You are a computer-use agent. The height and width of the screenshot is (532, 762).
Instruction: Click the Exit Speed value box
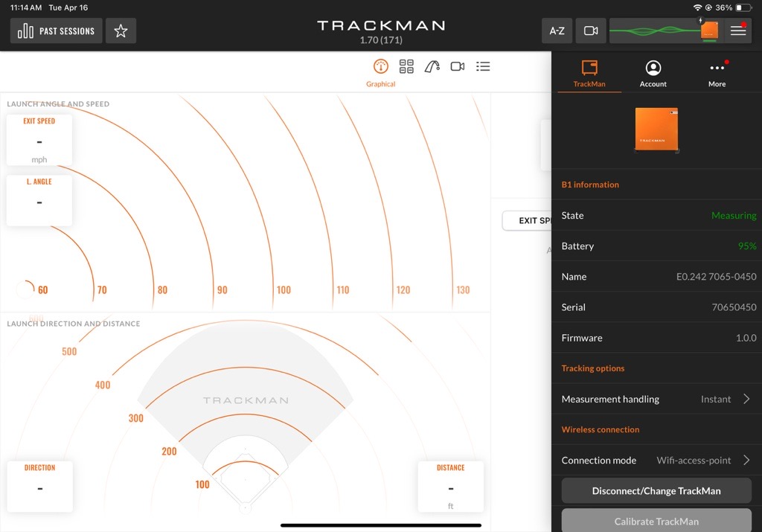tap(39, 140)
